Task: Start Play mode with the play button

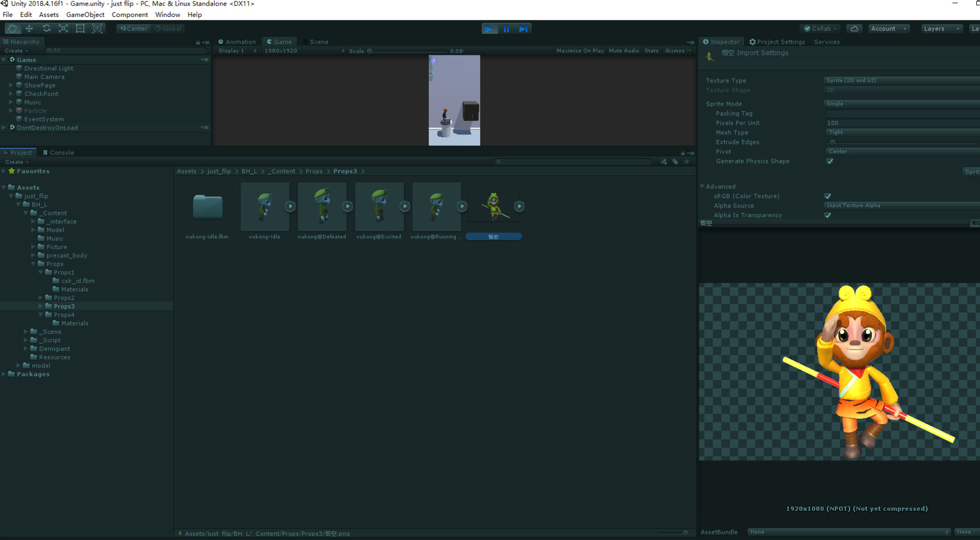Action: pyautogui.click(x=489, y=29)
